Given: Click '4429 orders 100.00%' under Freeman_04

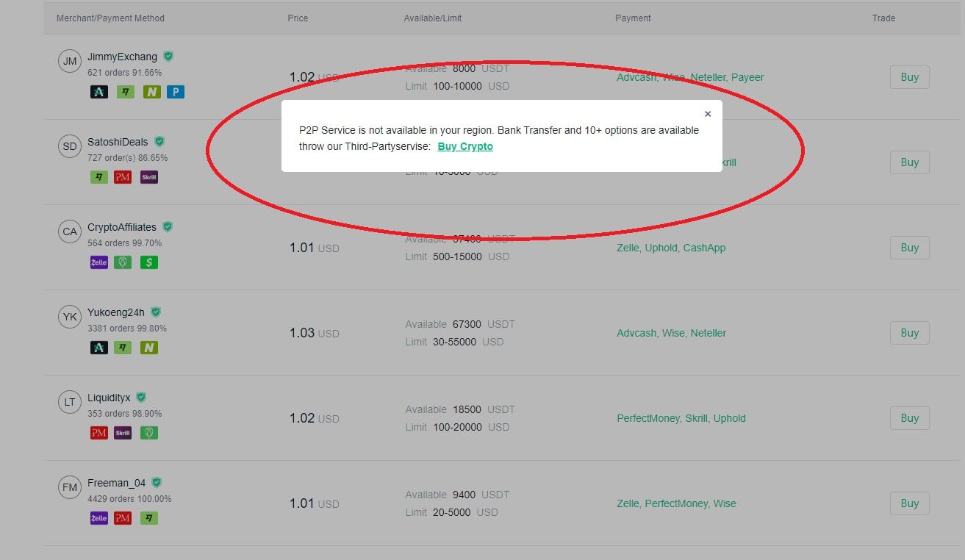Looking at the screenshot, I should coord(129,499).
